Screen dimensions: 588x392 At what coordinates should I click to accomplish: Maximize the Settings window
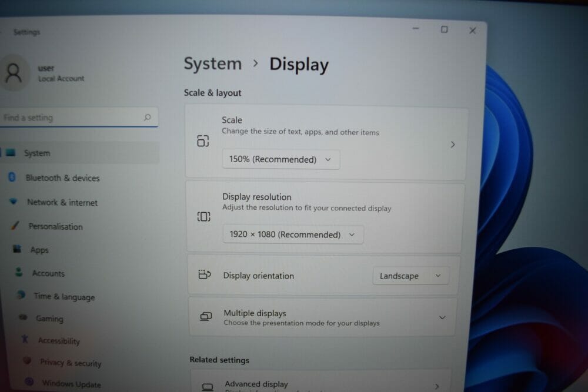445,29
